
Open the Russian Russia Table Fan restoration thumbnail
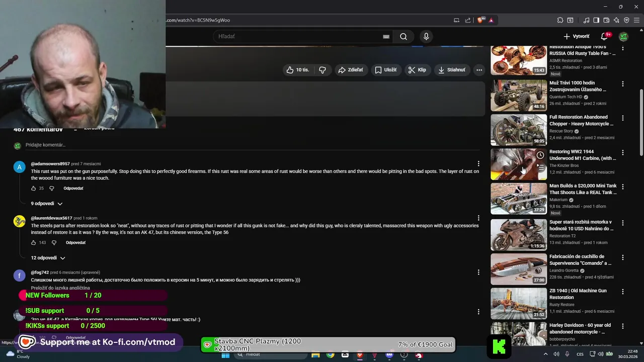tap(519, 60)
